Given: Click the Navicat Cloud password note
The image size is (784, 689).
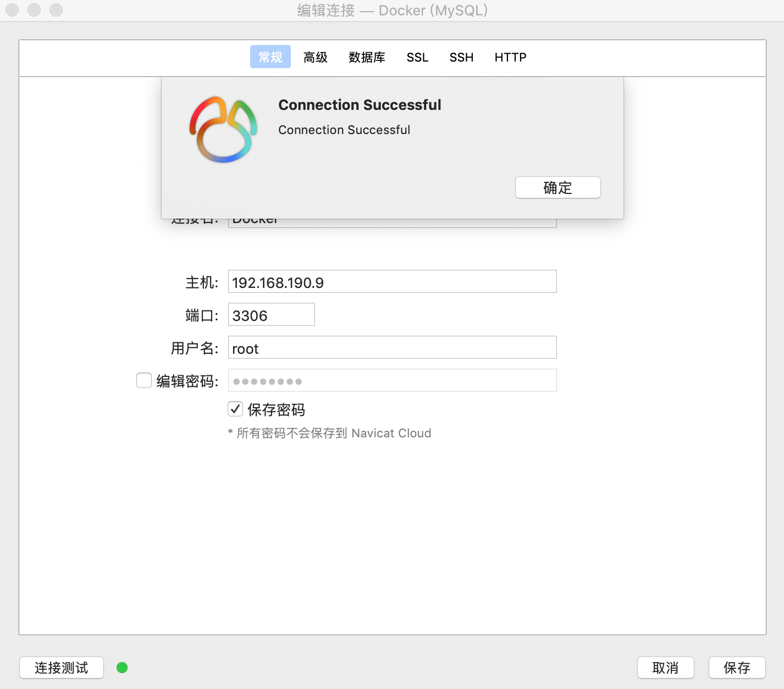Looking at the screenshot, I should pyautogui.click(x=329, y=433).
